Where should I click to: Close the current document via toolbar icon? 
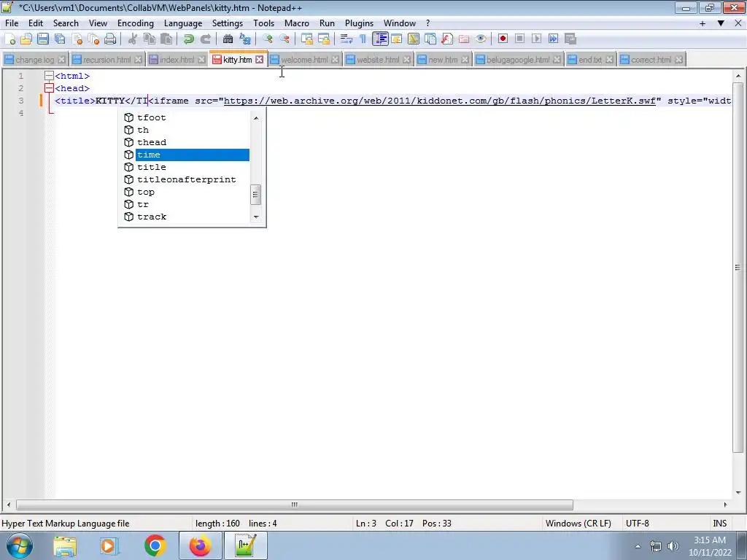(77, 39)
